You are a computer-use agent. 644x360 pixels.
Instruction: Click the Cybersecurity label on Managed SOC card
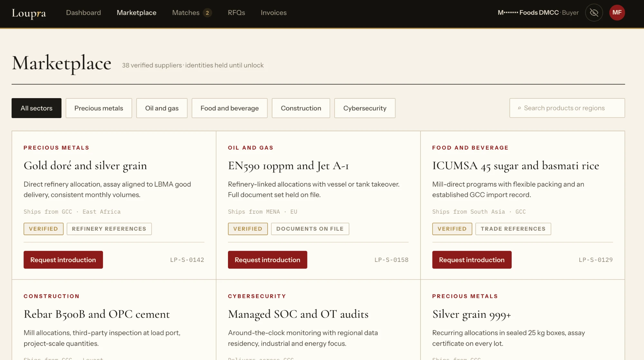pyautogui.click(x=257, y=296)
